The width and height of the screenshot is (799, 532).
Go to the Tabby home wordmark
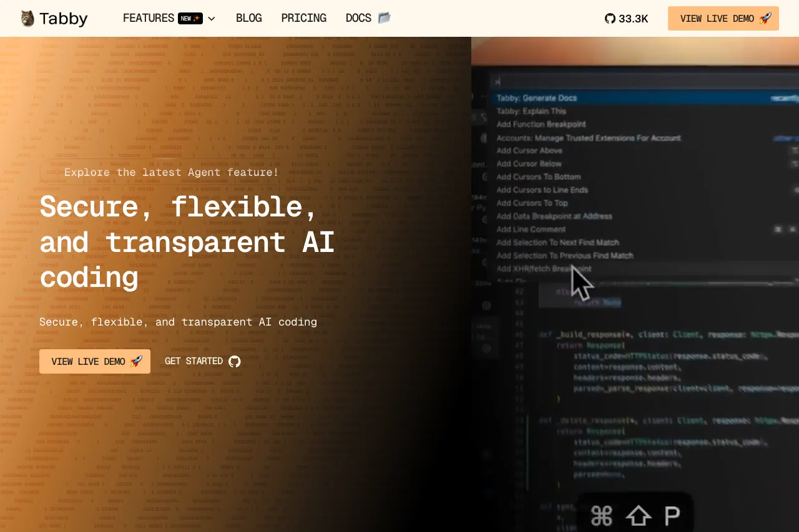pyautogui.click(x=63, y=19)
